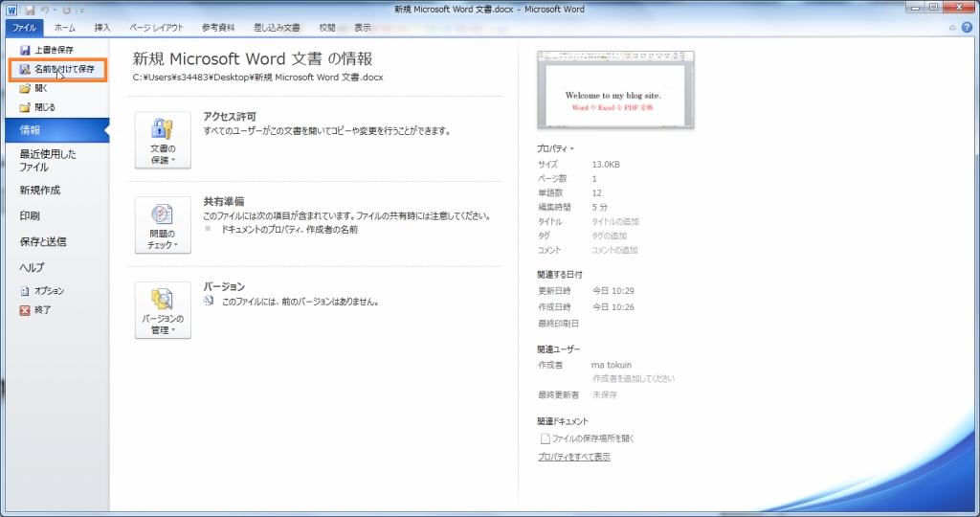The image size is (980, 517).
Task: Open the 文書の保護 dropdown button
Action: [163, 140]
